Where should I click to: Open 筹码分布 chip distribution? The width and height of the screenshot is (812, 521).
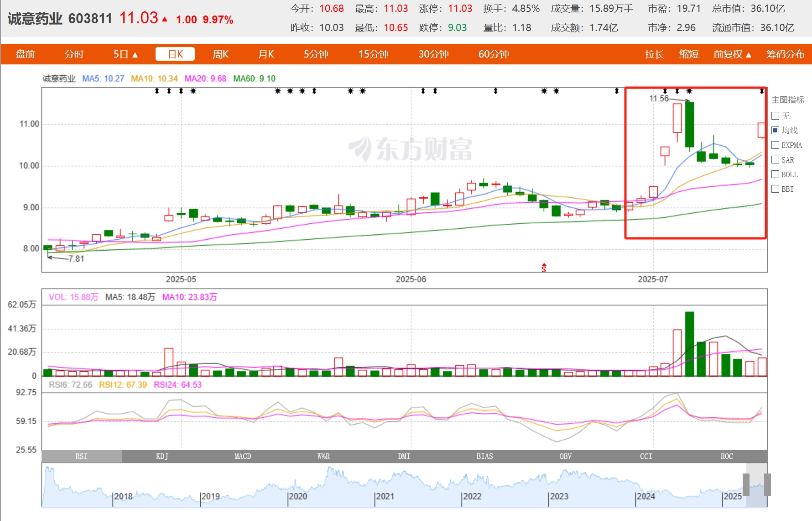[785, 54]
